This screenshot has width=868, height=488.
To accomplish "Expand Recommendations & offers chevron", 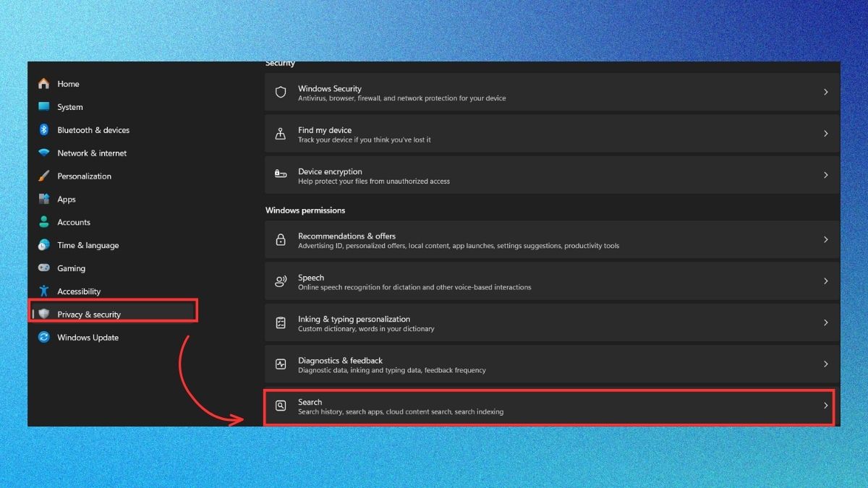I will (x=825, y=240).
